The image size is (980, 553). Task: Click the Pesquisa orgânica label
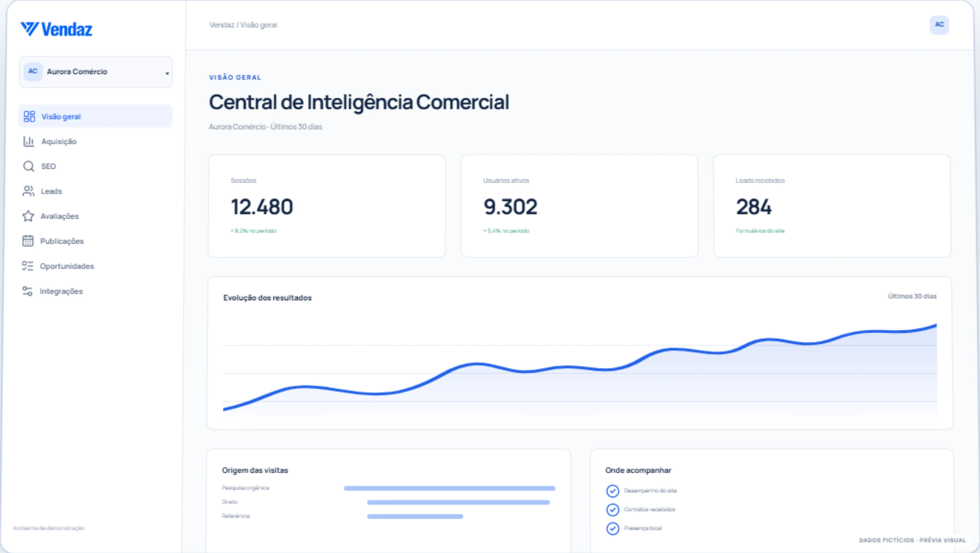(245, 488)
